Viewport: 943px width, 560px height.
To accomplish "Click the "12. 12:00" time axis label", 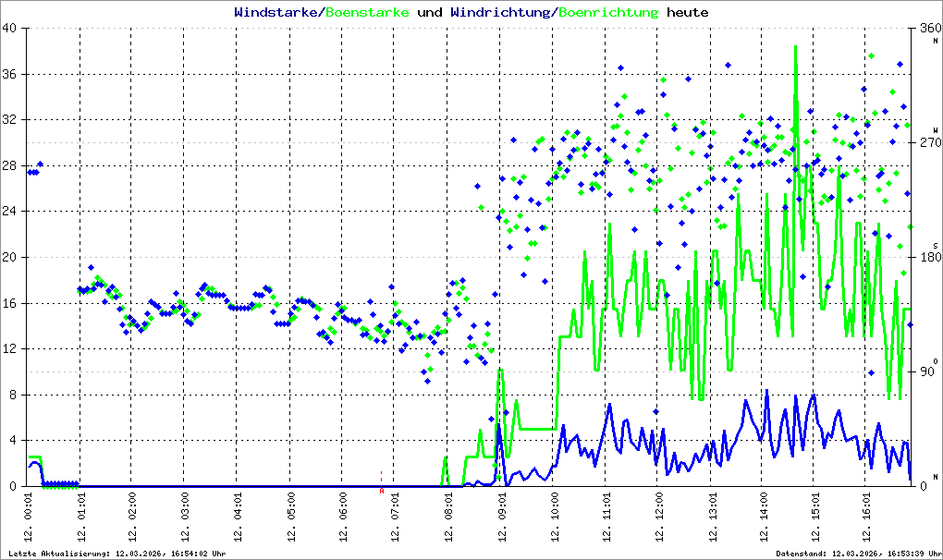I will (658, 519).
